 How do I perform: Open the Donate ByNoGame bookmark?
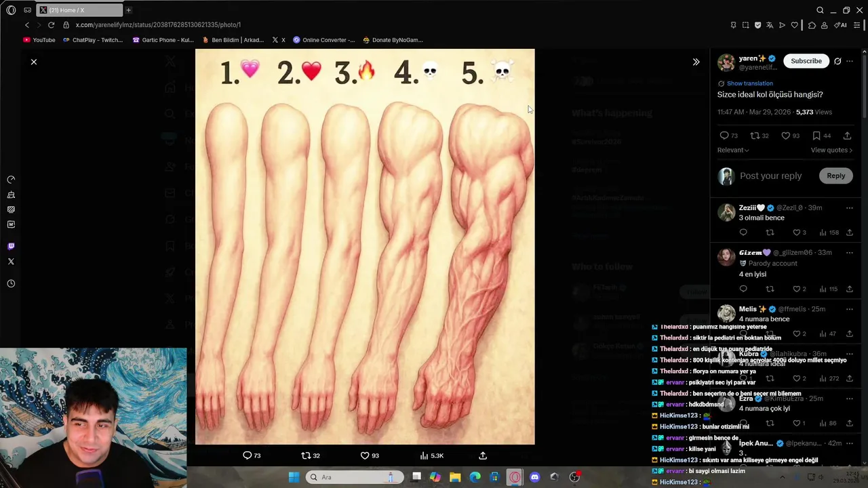(x=393, y=40)
